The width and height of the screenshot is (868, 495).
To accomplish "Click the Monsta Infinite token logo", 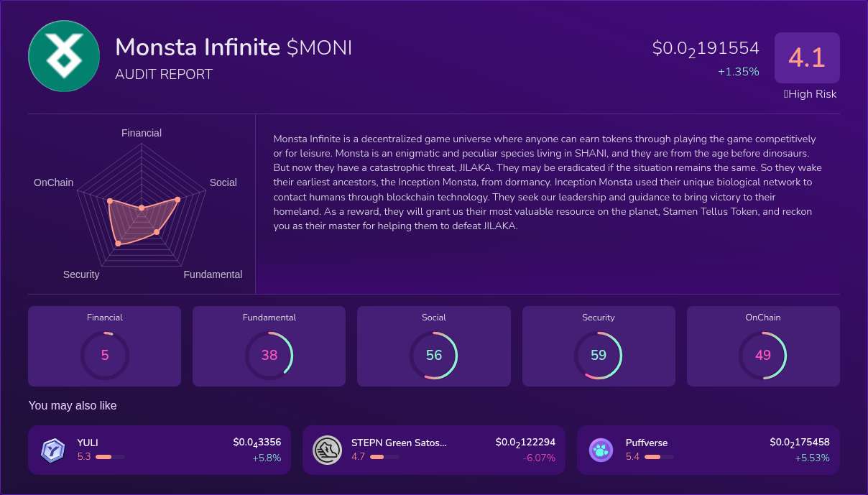I will tap(63, 56).
